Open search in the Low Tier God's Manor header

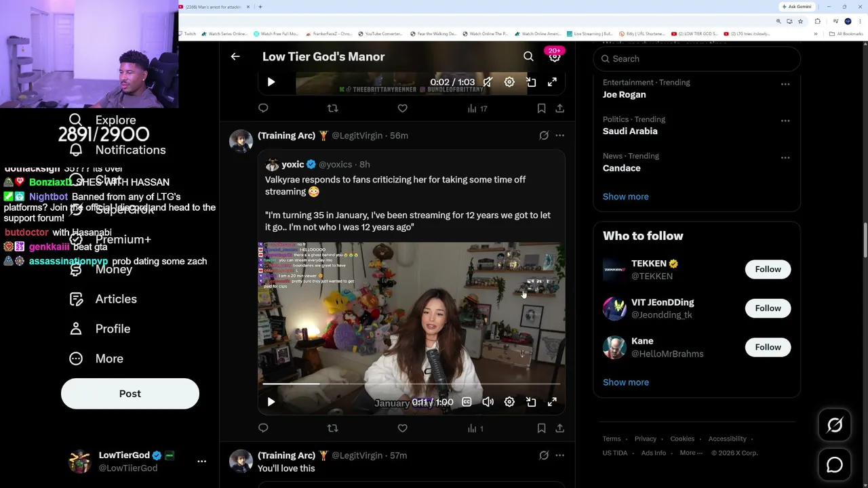pyautogui.click(x=528, y=57)
